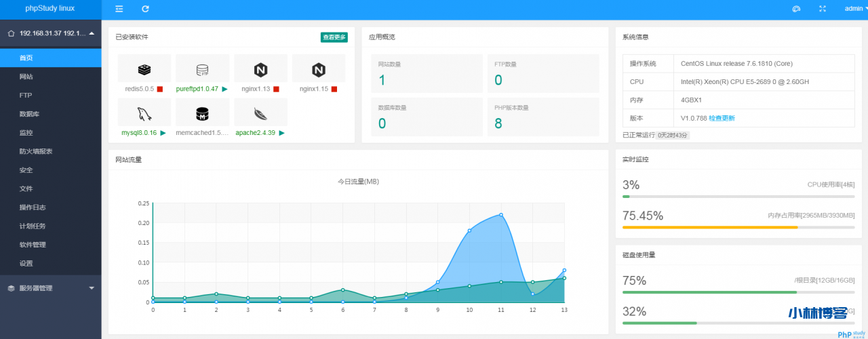The image size is (868, 339).
Task: Click the green play arrow beside pureftpd1.0.47
Action: pos(224,89)
